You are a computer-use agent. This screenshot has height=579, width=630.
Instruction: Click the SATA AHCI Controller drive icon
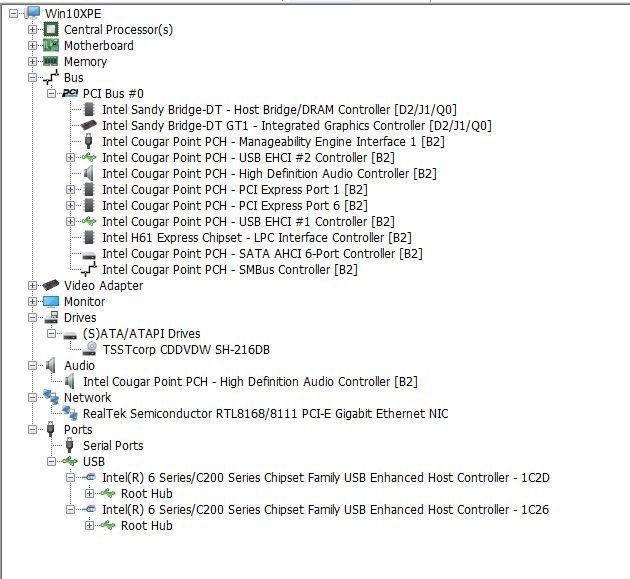[x=89, y=255]
